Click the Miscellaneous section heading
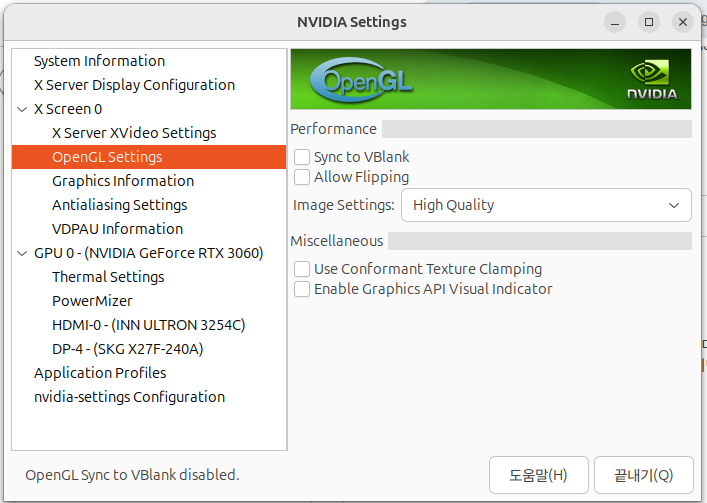This screenshot has height=503, width=707. [336, 241]
